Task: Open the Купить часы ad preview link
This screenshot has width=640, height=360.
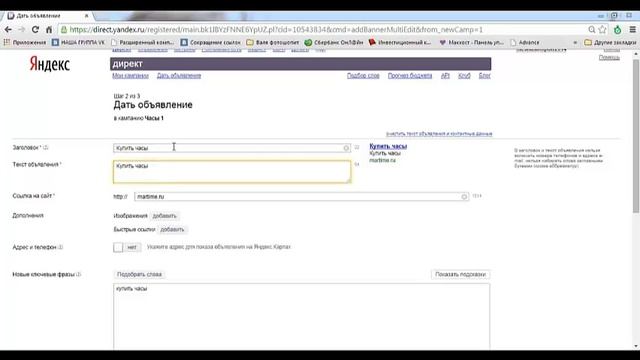Action: 388,146
